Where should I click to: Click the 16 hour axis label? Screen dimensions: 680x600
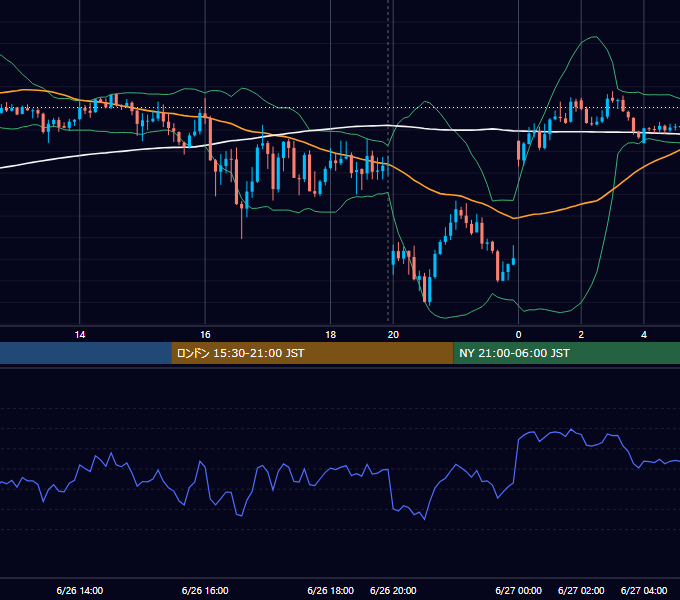tap(205, 335)
